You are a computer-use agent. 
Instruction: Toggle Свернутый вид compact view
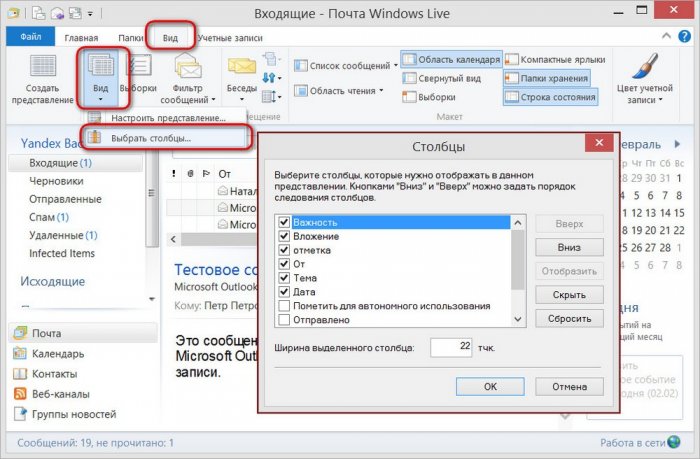(442, 78)
